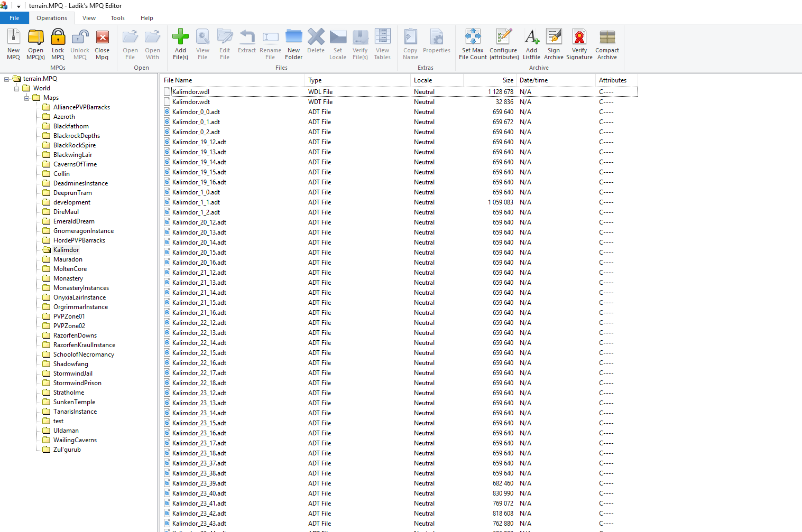This screenshot has height=532, width=802.
Task: Select the DeeprunTram folder
Action: click(x=72, y=193)
